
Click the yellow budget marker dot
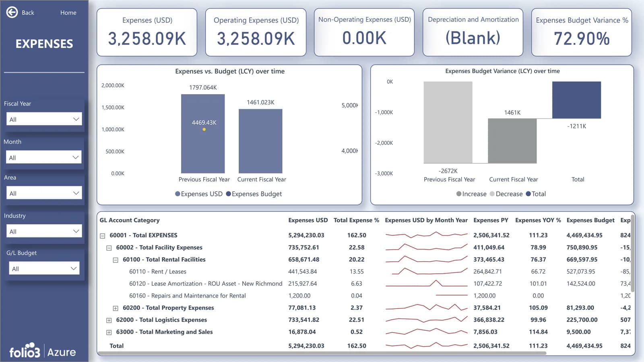click(x=204, y=130)
